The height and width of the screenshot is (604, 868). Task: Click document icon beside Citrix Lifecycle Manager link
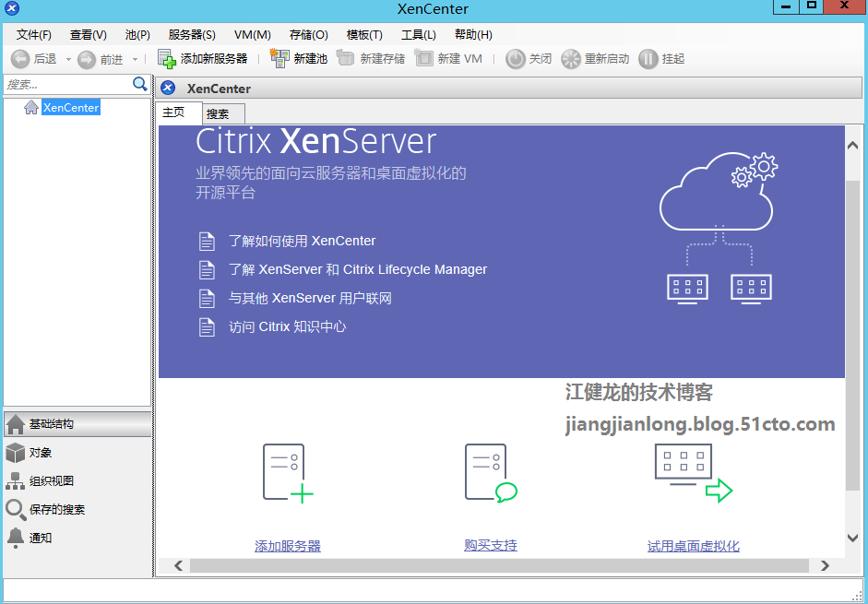click(207, 269)
